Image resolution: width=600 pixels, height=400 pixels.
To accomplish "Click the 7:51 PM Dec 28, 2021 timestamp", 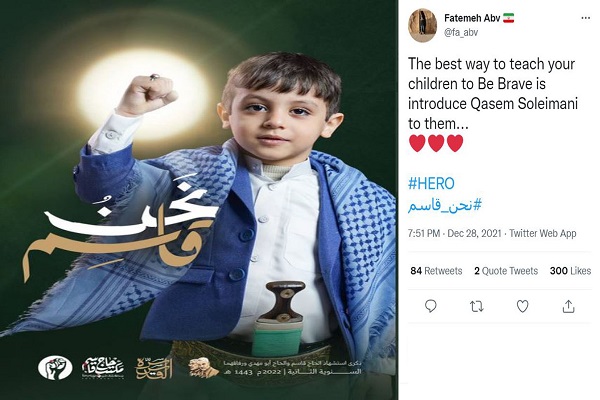I will pos(455,233).
